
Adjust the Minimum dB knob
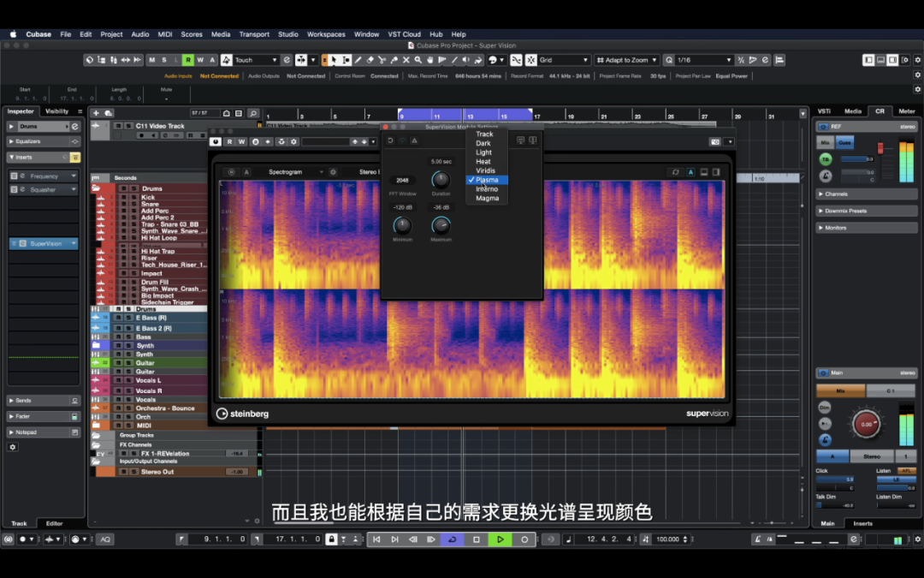tap(402, 225)
